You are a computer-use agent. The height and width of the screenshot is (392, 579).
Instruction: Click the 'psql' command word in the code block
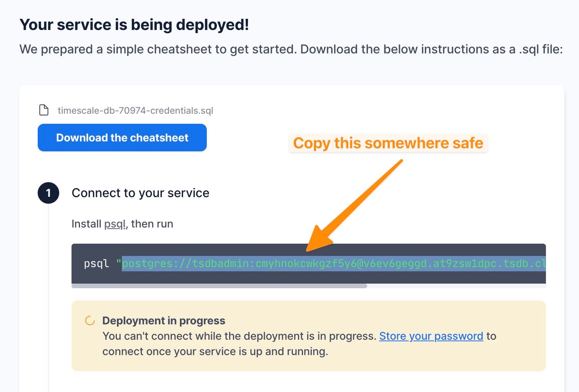(x=96, y=264)
